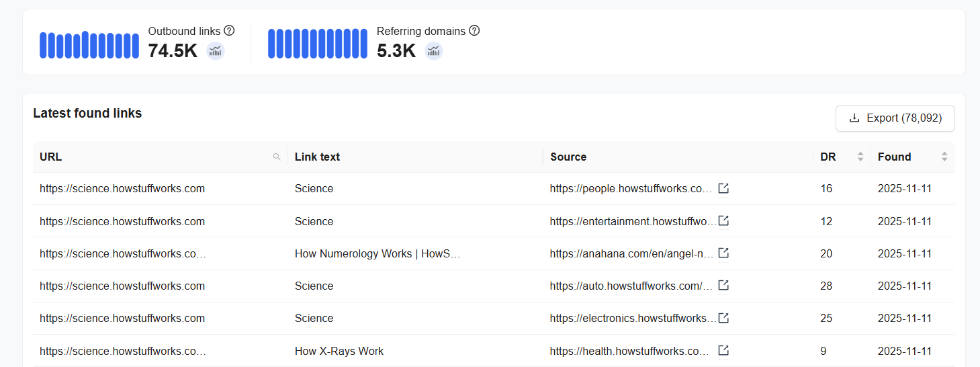Open the Outbound links chart icon
980x367 pixels.
coord(215,51)
